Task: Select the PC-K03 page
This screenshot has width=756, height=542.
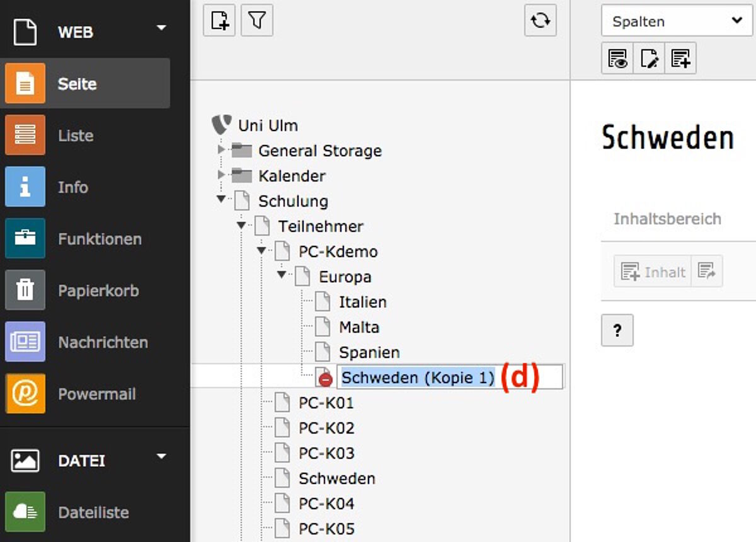Action: 326,453
